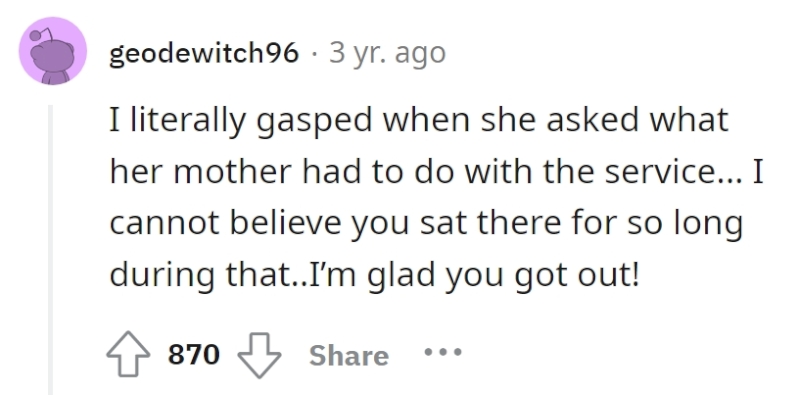Open the three-dot more options menu

(443, 352)
